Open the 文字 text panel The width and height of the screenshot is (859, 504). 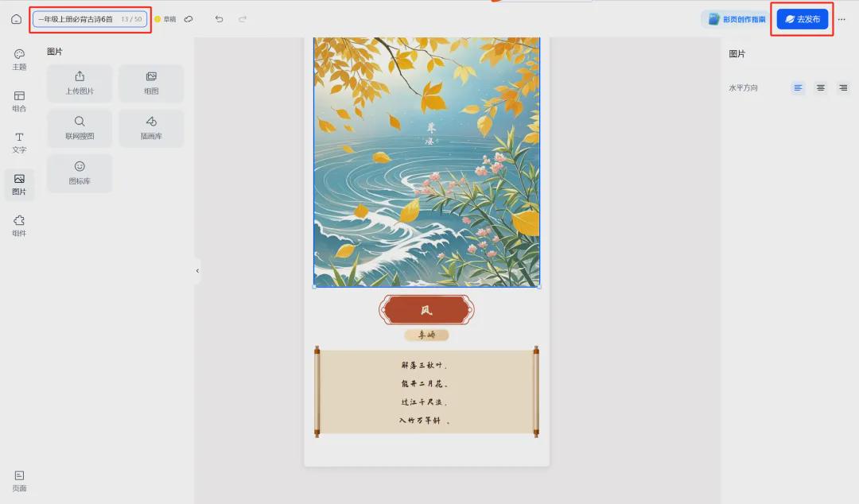[19, 143]
